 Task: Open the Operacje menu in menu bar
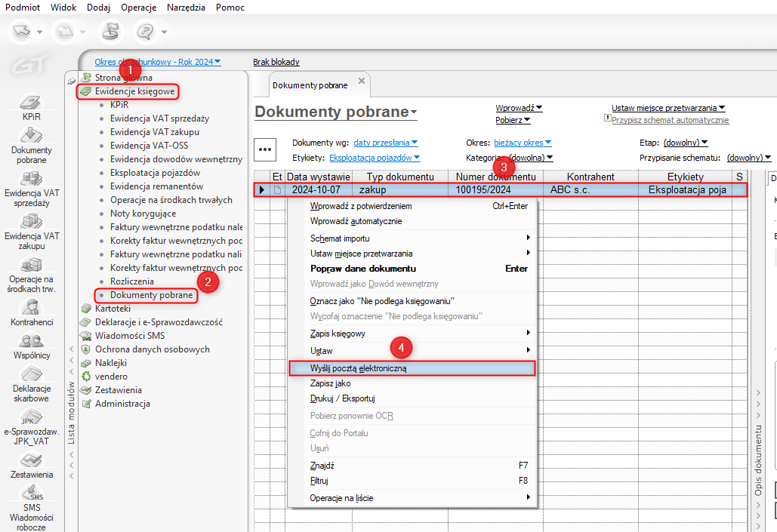click(x=138, y=7)
